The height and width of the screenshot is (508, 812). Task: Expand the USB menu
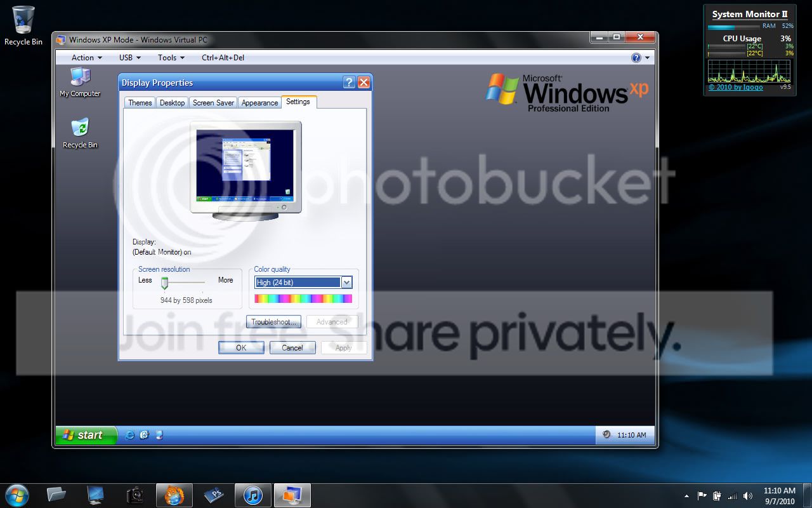(130, 58)
